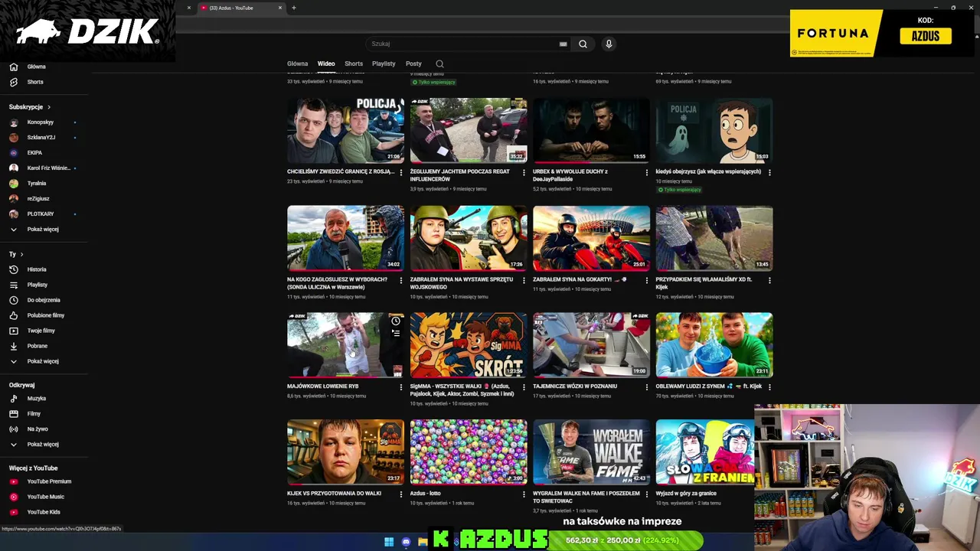
Task: Open EKIPA subscription link
Action: tap(34, 153)
